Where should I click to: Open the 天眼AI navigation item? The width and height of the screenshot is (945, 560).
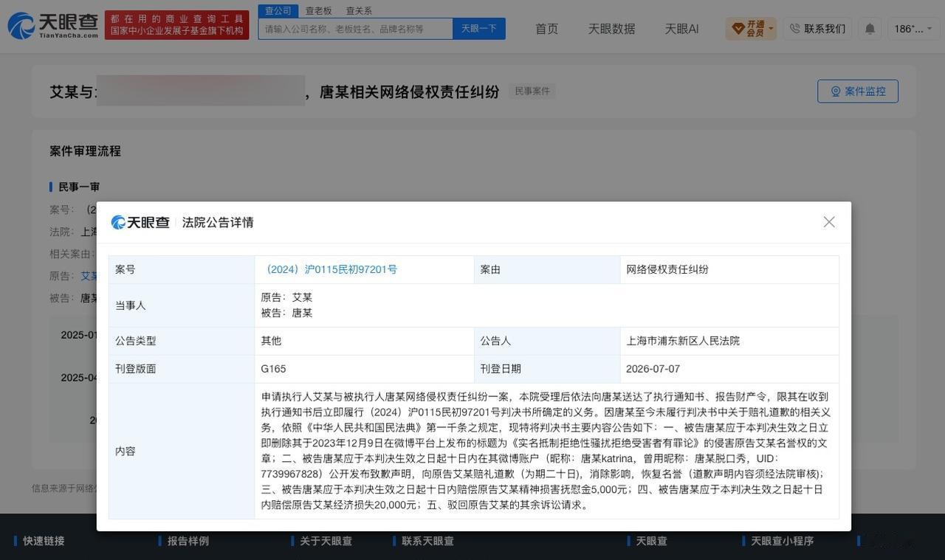tap(681, 29)
